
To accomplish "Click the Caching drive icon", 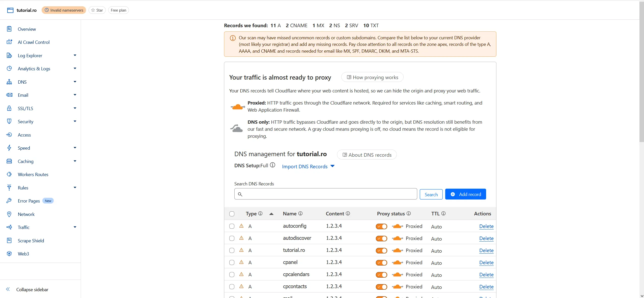I will click(x=9, y=161).
